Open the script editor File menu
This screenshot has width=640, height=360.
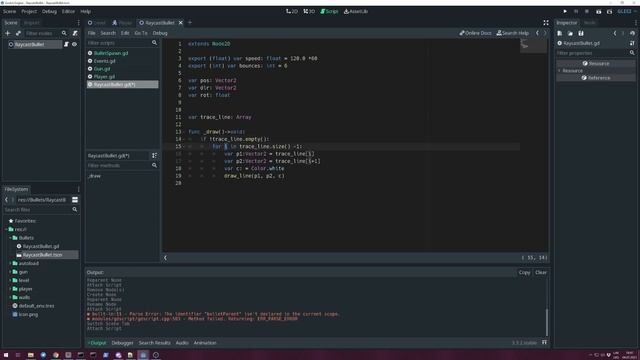point(91,33)
